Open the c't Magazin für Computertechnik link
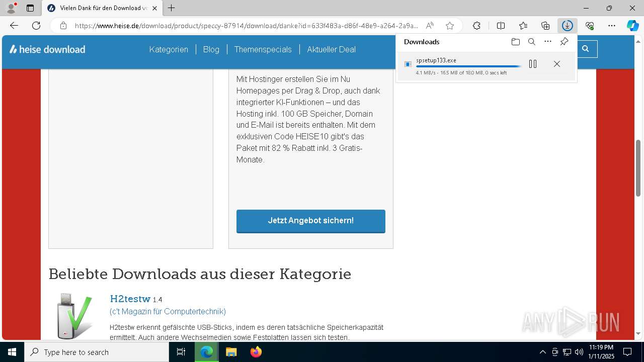 coord(168,311)
